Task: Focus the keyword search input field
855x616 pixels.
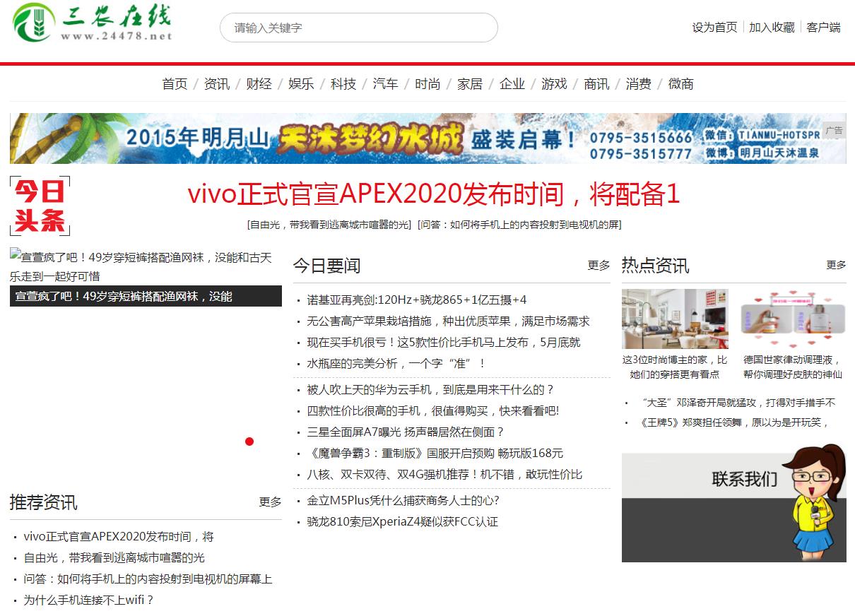Action: 359,28
